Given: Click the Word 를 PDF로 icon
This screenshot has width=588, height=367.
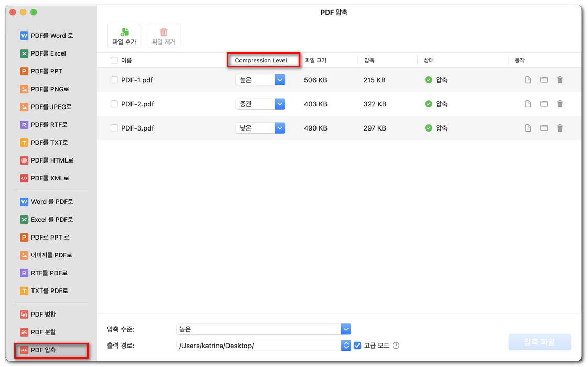Looking at the screenshot, I should tap(24, 202).
